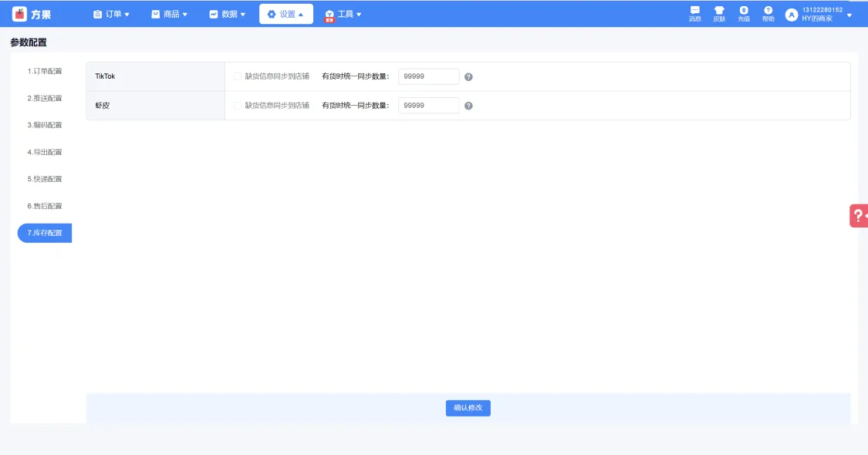The image size is (868, 455).
Task: Click the 确认修改 button
Action: (x=468, y=408)
